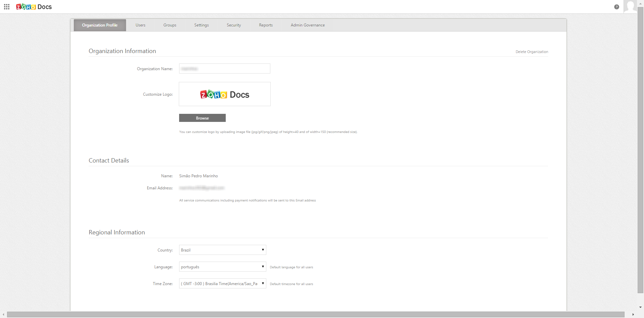Open the Users tab

[x=141, y=25]
